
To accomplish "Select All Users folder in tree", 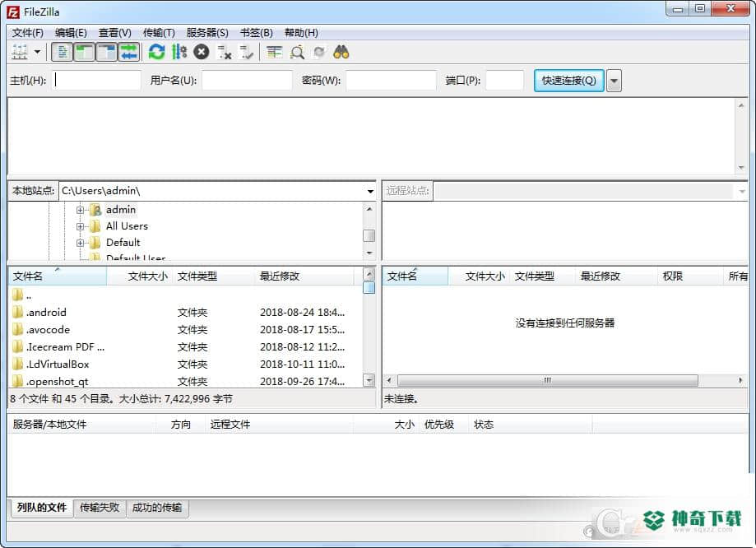I will click(x=127, y=226).
